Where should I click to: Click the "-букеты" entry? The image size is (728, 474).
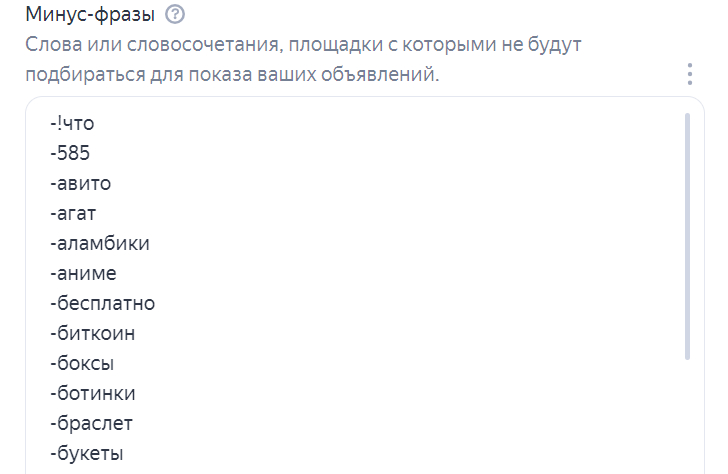(86, 453)
